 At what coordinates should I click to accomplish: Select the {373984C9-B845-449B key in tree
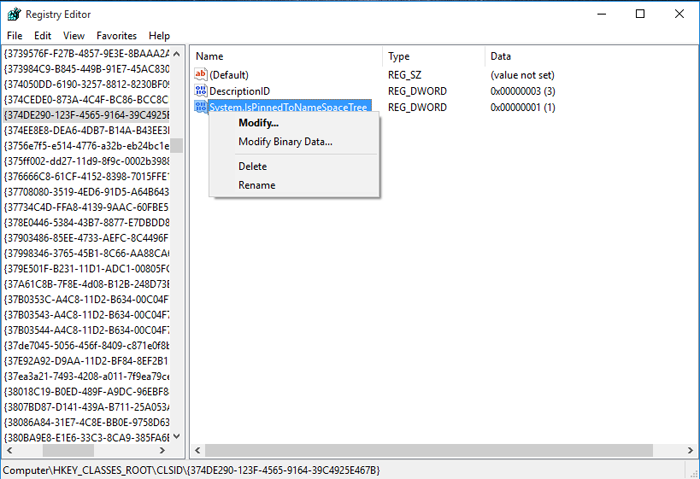(87, 69)
